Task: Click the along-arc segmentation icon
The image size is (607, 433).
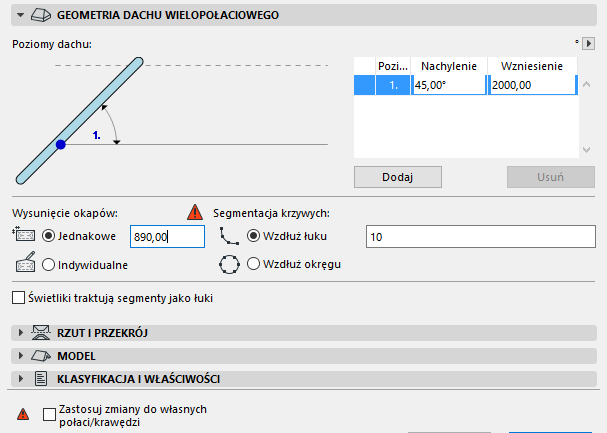Action: (229, 236)
